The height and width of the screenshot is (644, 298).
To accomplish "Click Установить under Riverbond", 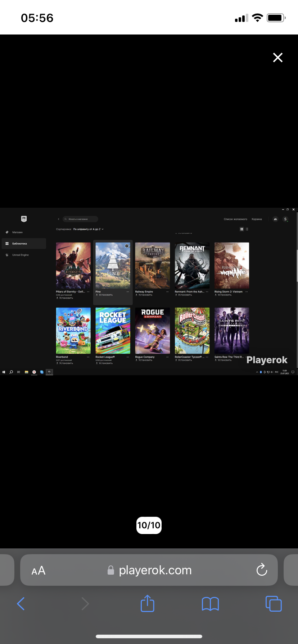I will [x=65, y=363].
